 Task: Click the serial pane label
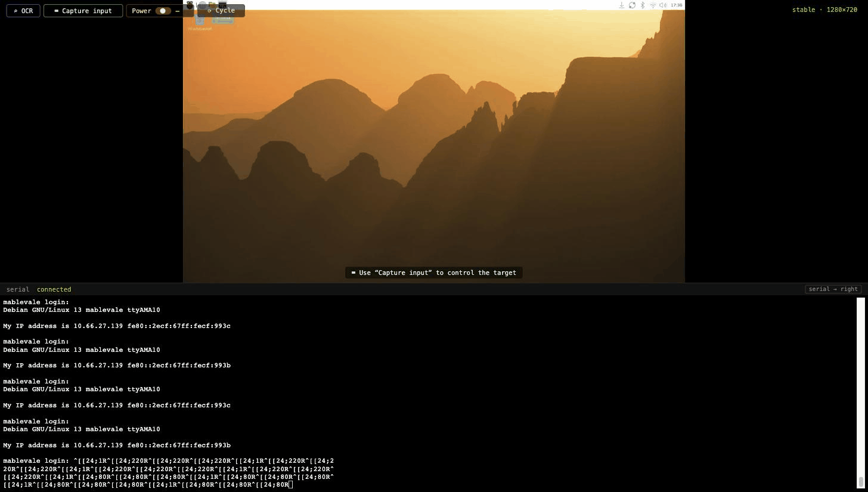point(18,289)
